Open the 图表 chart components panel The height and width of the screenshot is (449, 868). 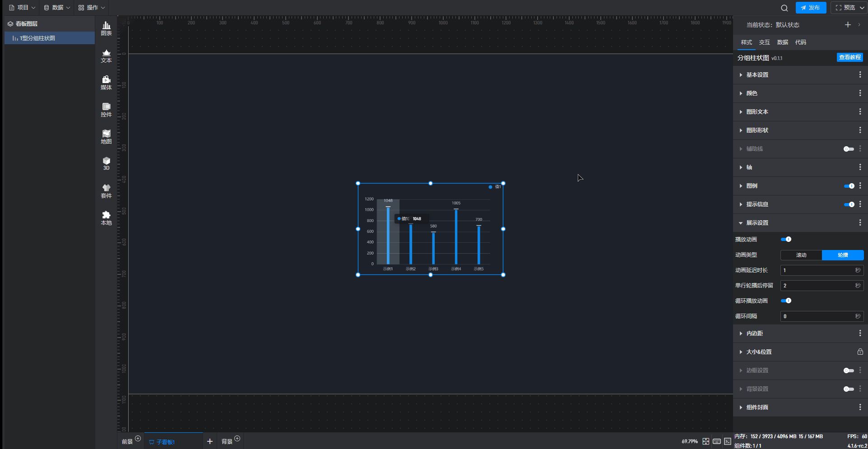[x=106, y=28]
